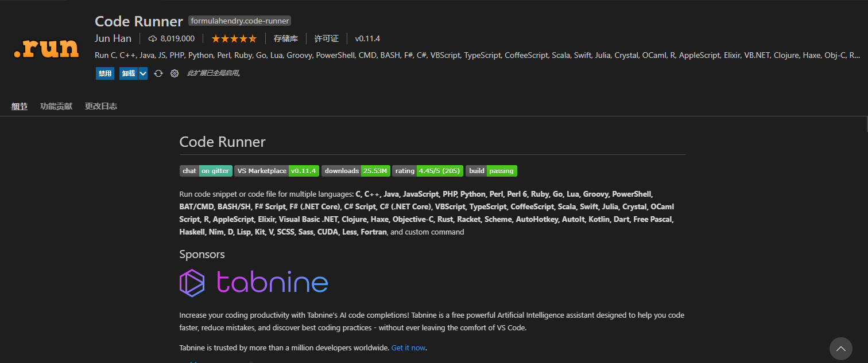Switch to the 功能贡献 tab
Viewport: 868px width, 363px height.
pyautogui.click(x=56, y=106)
